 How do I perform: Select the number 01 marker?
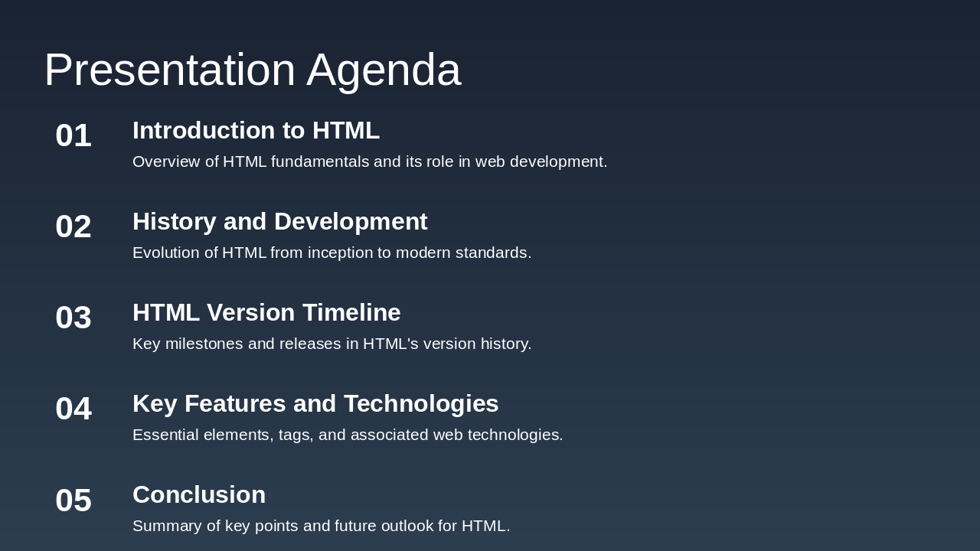click(x=73, y=135)
